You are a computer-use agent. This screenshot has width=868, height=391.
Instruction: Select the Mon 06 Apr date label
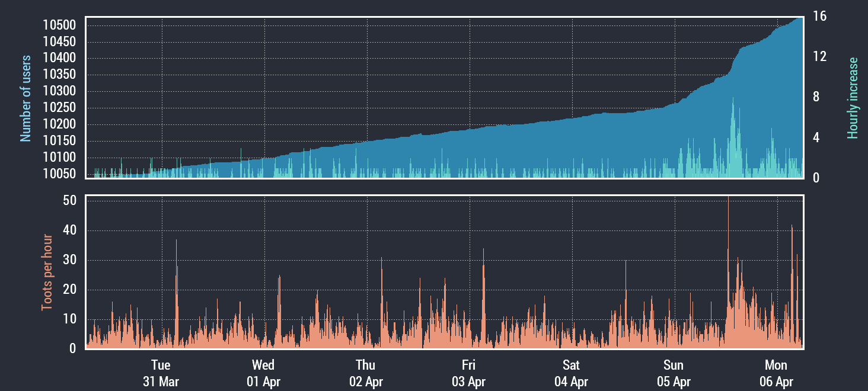click(x=776, y=373)
